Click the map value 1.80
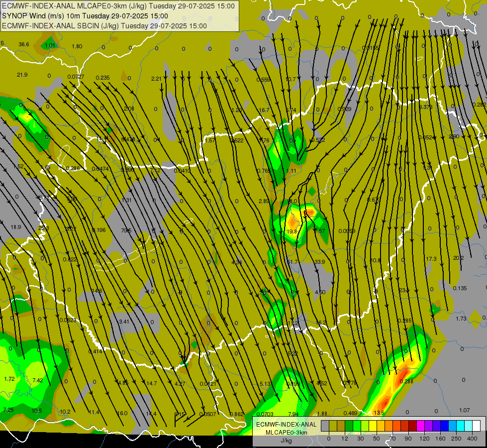This screenshot has height=448, width=487. coord(77,46)
